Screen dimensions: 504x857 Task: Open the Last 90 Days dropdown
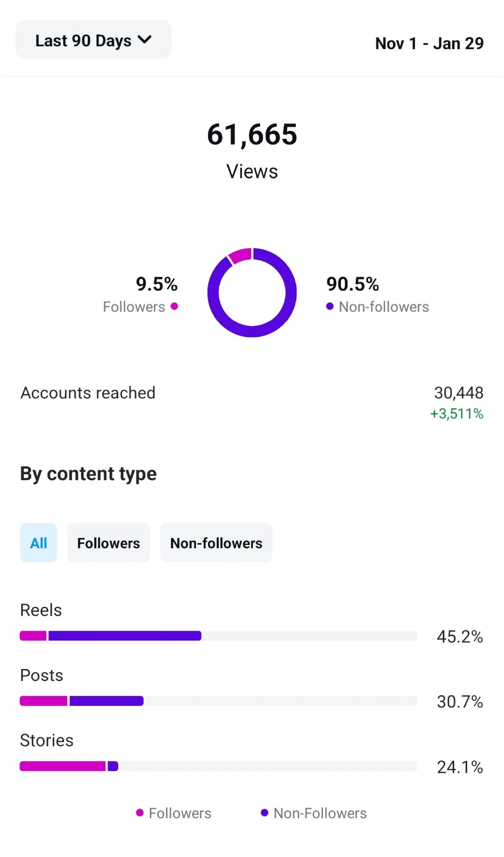click(x=93, y=40)
